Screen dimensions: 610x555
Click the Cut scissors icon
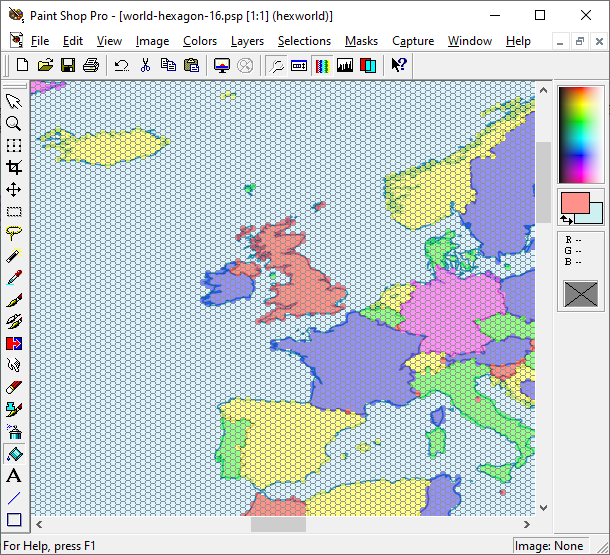click(x=145, y=65)
